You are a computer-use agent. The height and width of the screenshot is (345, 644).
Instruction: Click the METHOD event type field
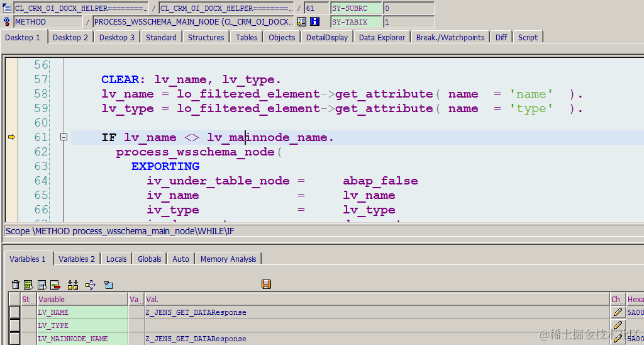click(x=48, y=22)
